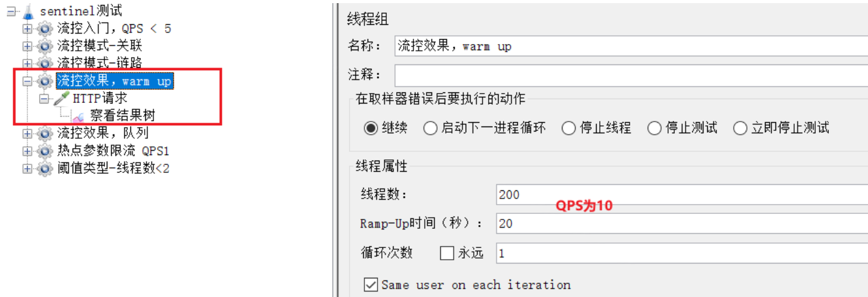
Task: Click gear icon for 流控效果，队列
Action: (x=45, y=133)
